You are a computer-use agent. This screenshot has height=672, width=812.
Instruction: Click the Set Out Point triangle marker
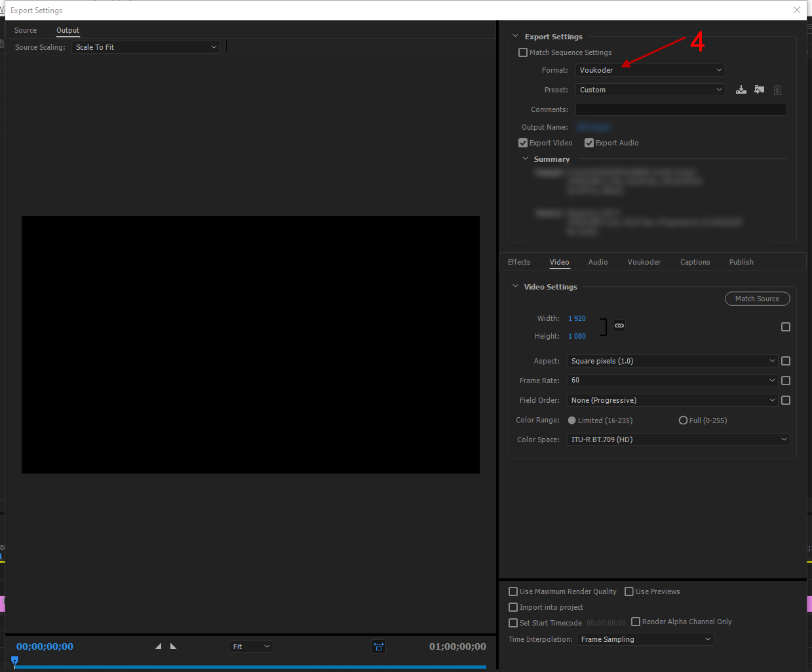[x=174, y=646]
